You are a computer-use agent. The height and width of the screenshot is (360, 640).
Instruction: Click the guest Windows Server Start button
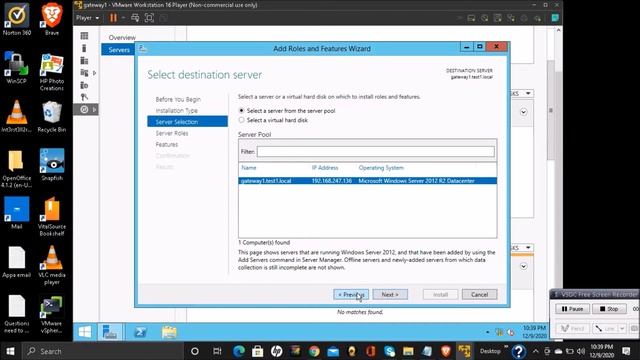(85, 332)
